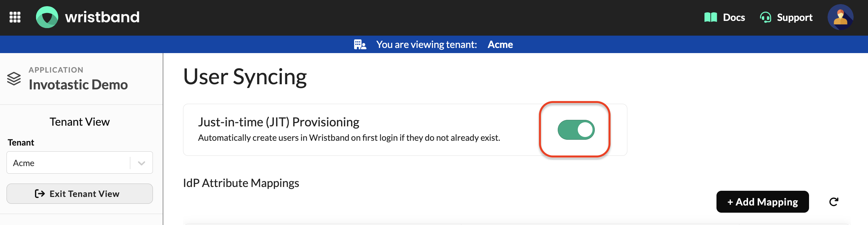Click the Support headset icon
Viewport: 868px width, 225px height.
pyautogui.click(x=765, y=17)
